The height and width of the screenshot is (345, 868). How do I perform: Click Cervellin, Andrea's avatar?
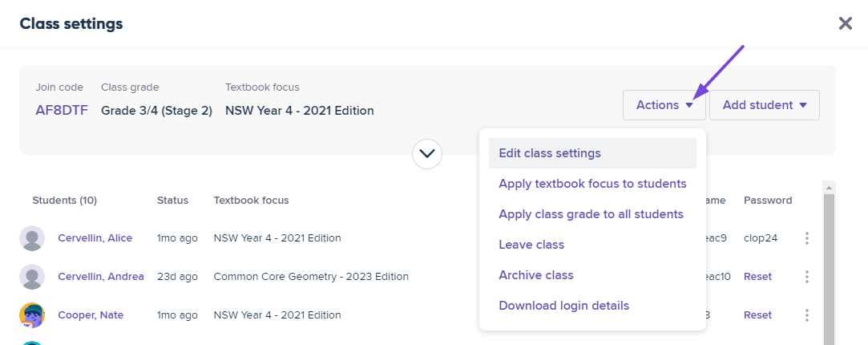[32, 276]
